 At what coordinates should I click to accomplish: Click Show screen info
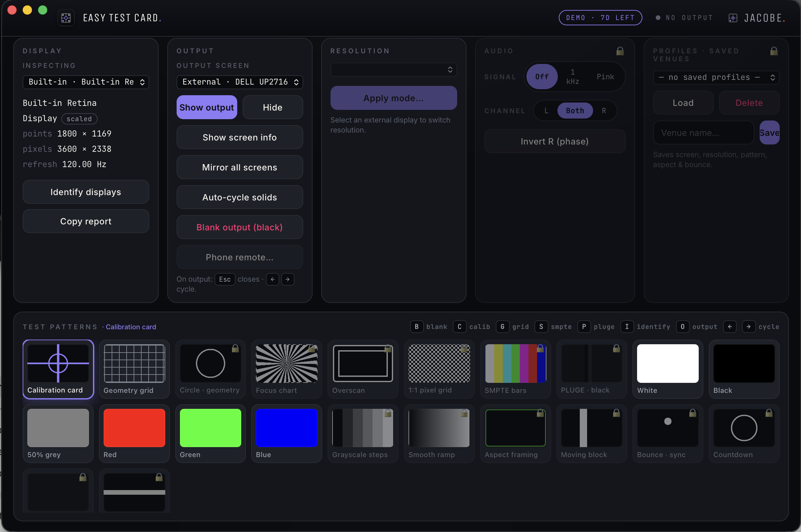[x=239, y=137]
